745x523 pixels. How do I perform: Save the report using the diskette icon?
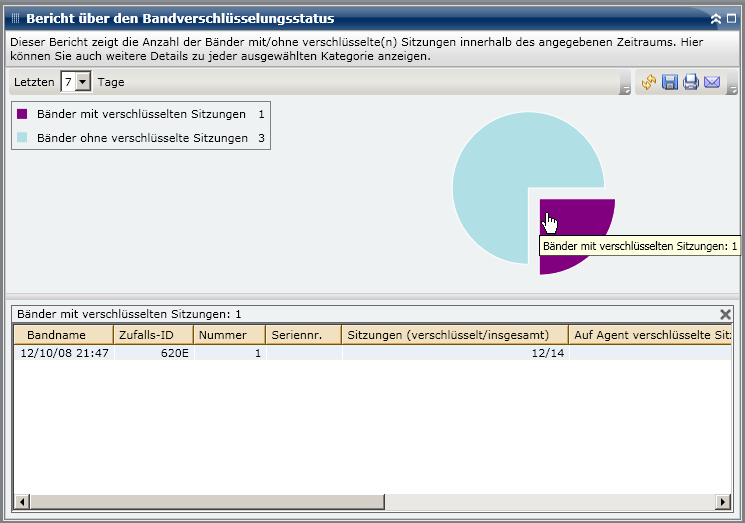(670, 82)
